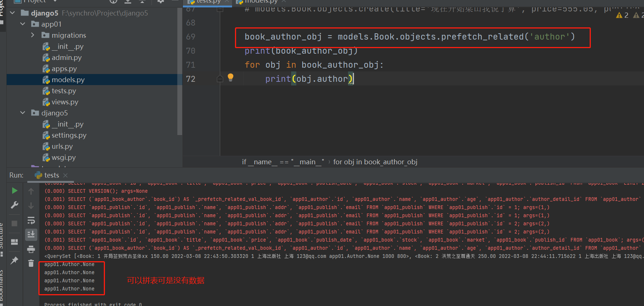The image size is (644, 306).
Task: Clear all console output with trash icon
Action: [x=31, y=263]
